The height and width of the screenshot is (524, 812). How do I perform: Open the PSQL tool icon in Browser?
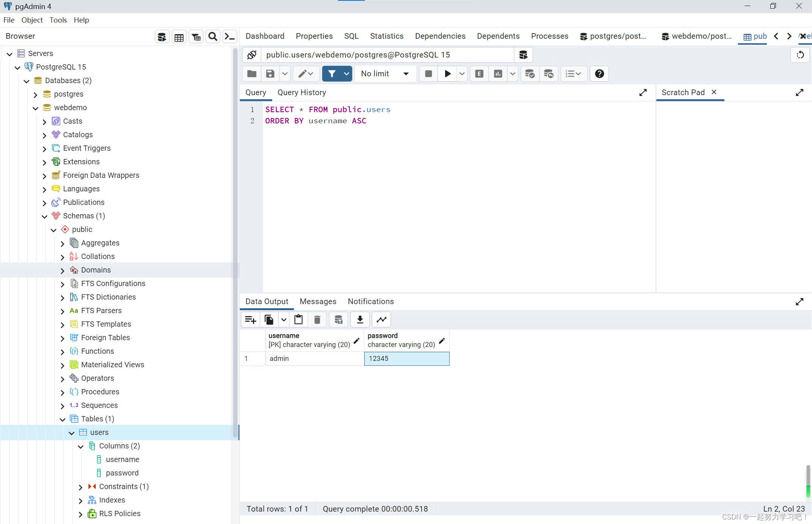point(230,36)
